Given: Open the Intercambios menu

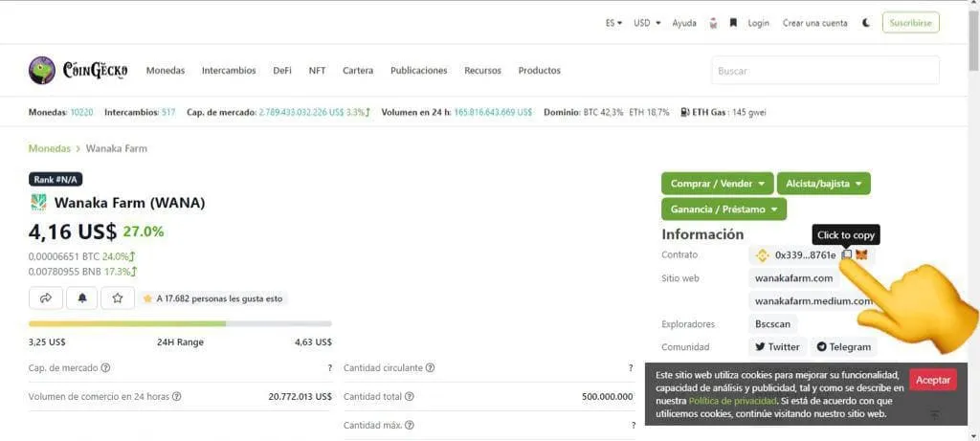Looking at the screenshot, I should tap(229, 71).
